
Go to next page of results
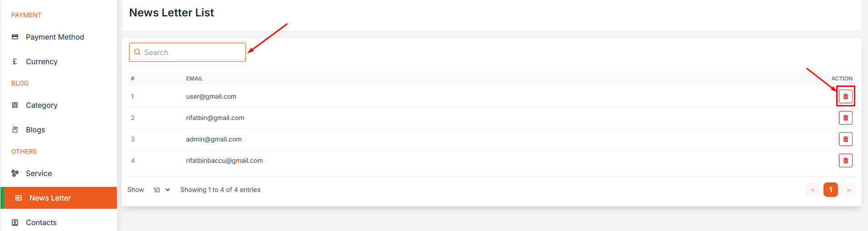tap(848, 190)
